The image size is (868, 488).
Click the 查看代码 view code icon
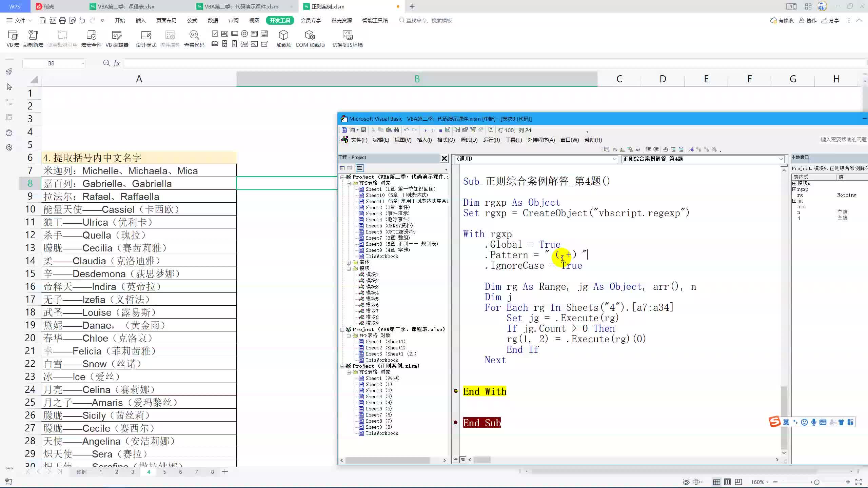pyautogui.click(x=194, y=35)
